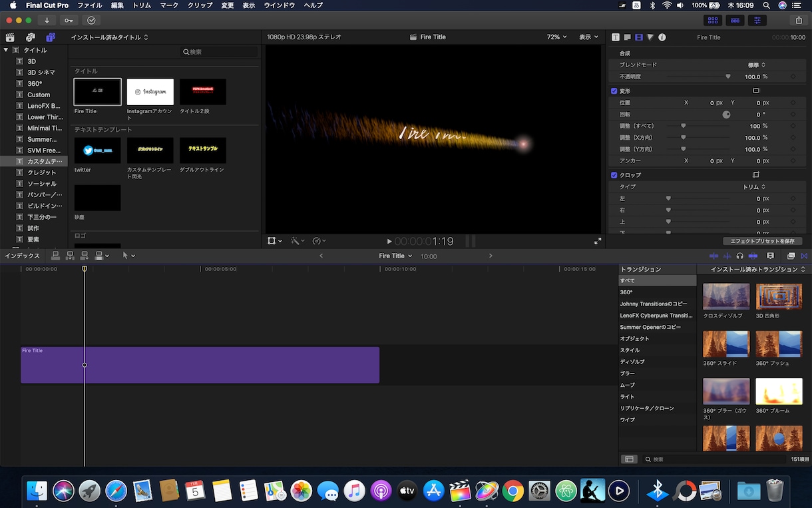Toggle the inspector panel sliders button
The width and height of the screenshot is (812, 508).
[x=757, y=21]
